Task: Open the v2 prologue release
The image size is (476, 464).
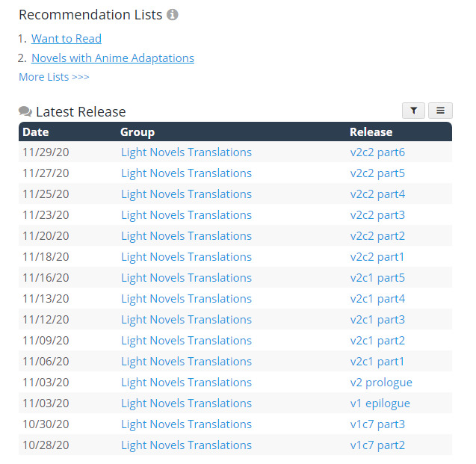Action: click(381, 383)
